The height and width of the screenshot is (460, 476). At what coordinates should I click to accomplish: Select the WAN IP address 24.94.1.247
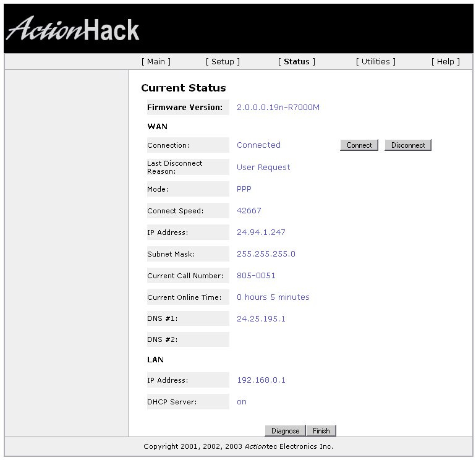[x=261, y=232]
